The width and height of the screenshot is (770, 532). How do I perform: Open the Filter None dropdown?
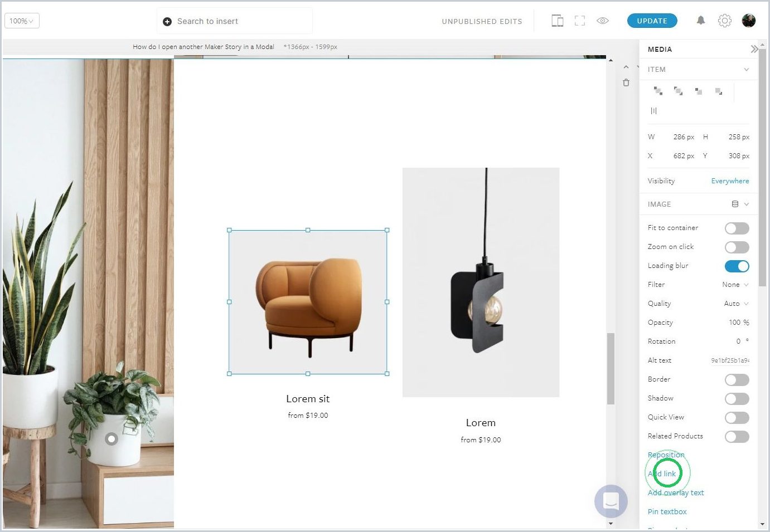(x=735, y=285)
